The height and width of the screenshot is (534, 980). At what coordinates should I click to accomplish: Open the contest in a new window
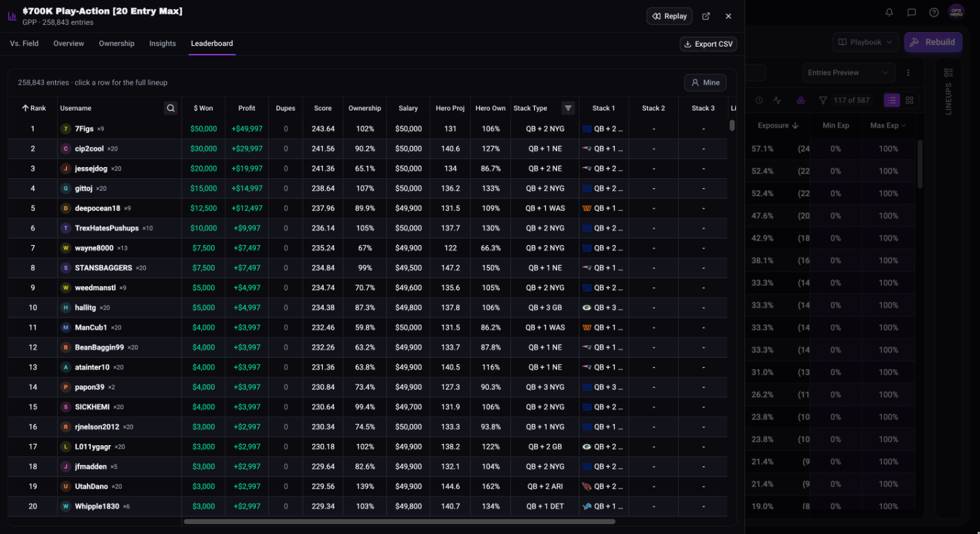click(x=706, y=16)
